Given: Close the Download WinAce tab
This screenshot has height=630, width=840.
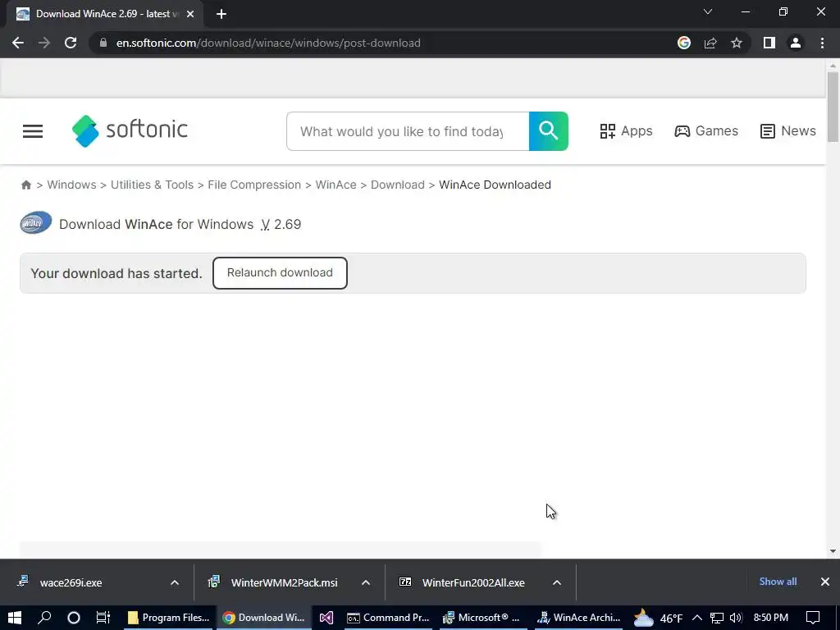Looking at the screenshot, I should click(190, 14).
